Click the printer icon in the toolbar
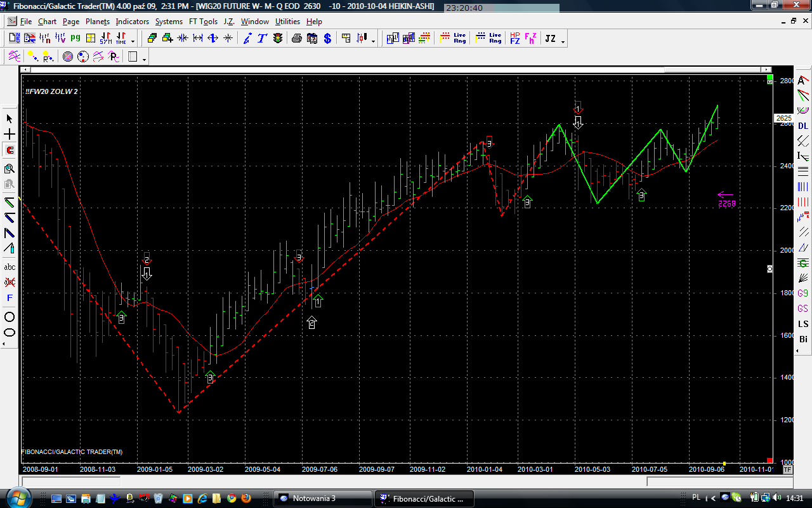The image size is (812, 508). click(296, 39)
